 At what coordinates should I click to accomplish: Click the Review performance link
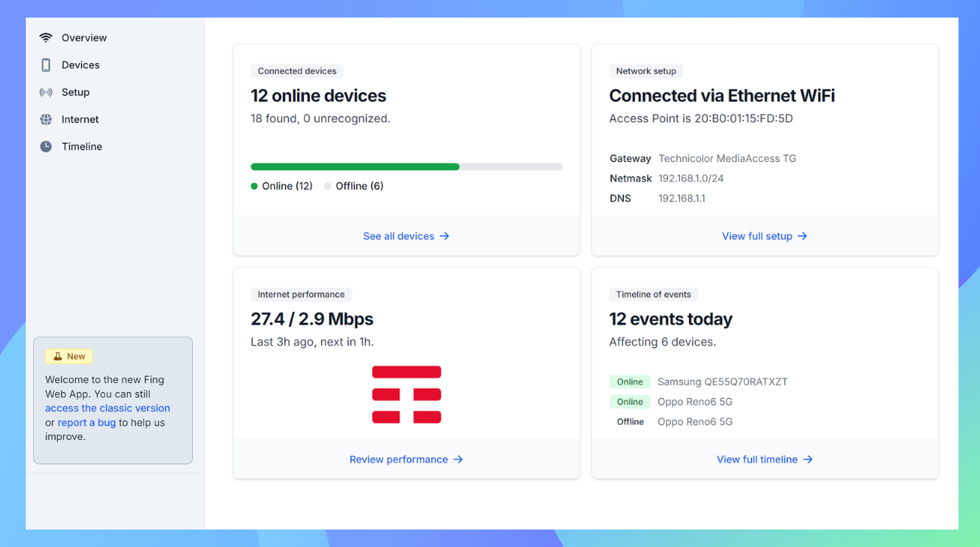(406, 460)
